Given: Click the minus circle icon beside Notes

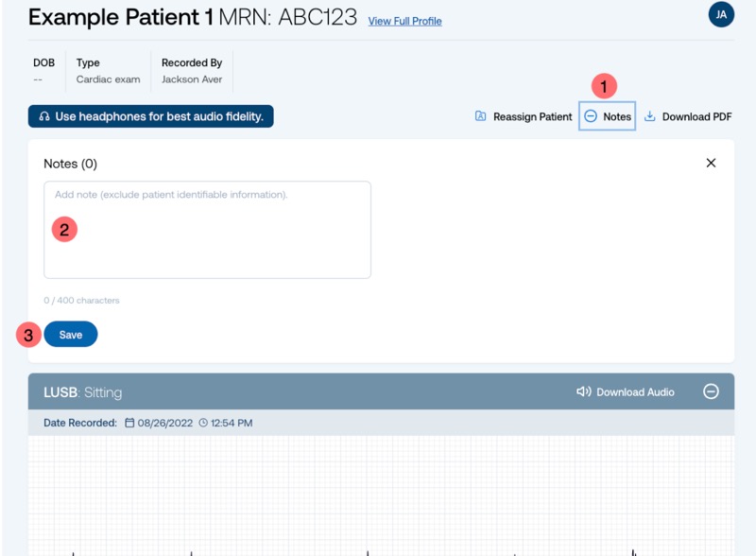Looking at the screenshot, I should pyautogui.click(x=591, y=115).
